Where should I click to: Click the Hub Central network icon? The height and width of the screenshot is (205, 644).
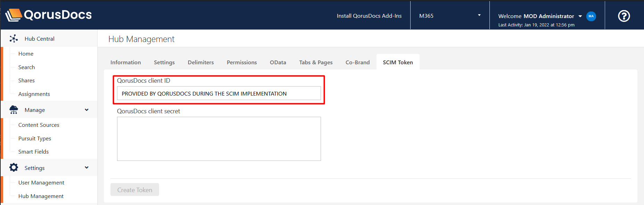coord(14,39)
